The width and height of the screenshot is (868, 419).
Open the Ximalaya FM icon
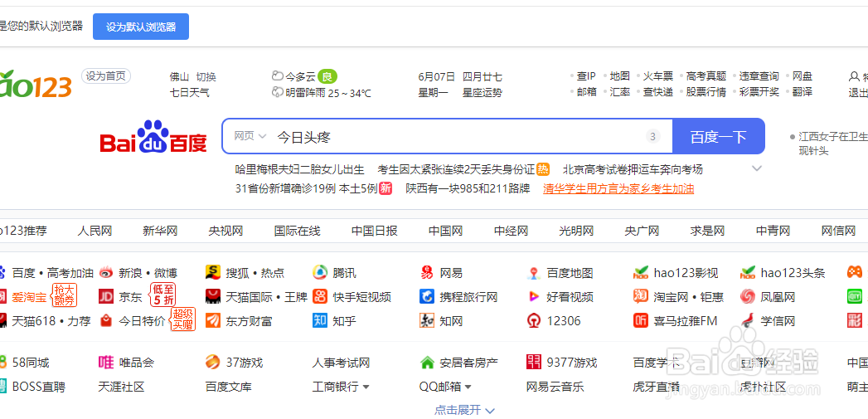[x=641, y=320]
